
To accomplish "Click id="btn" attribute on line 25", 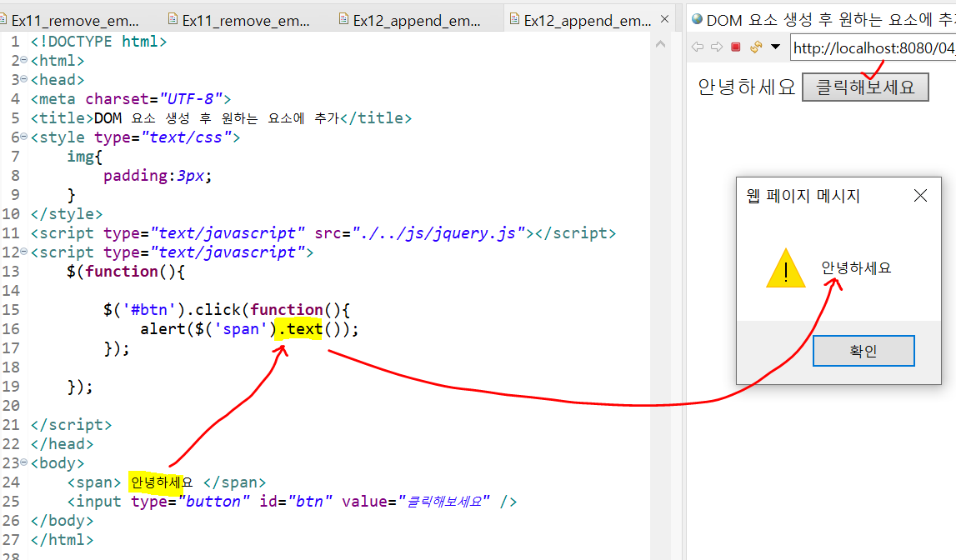I will (296, 502).
